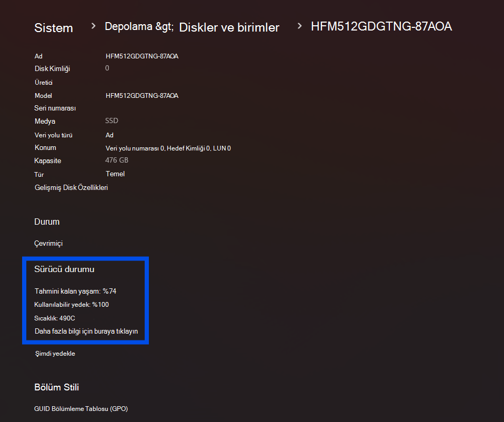Select the Veri yolu türü label

tap(53, 135)
